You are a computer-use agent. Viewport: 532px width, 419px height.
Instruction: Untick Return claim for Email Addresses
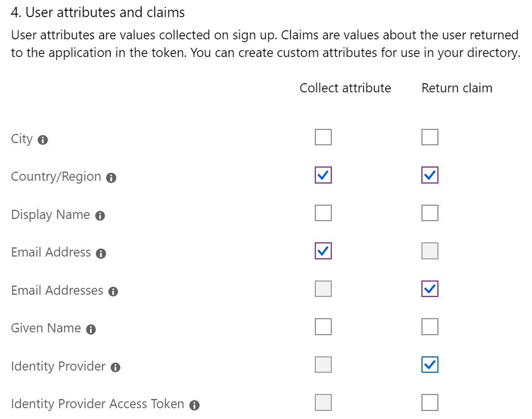[430, 288]
